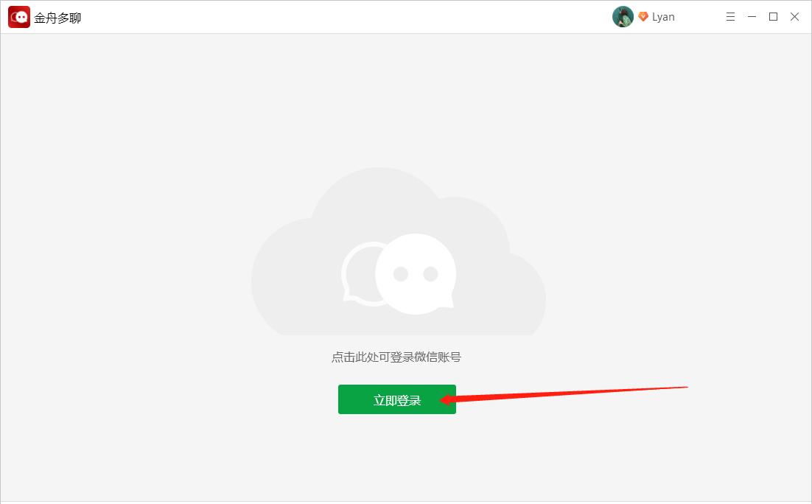812x504 pixels.
Task: Click the two-dot face inside the chat bubble
Action: [415, 273]
